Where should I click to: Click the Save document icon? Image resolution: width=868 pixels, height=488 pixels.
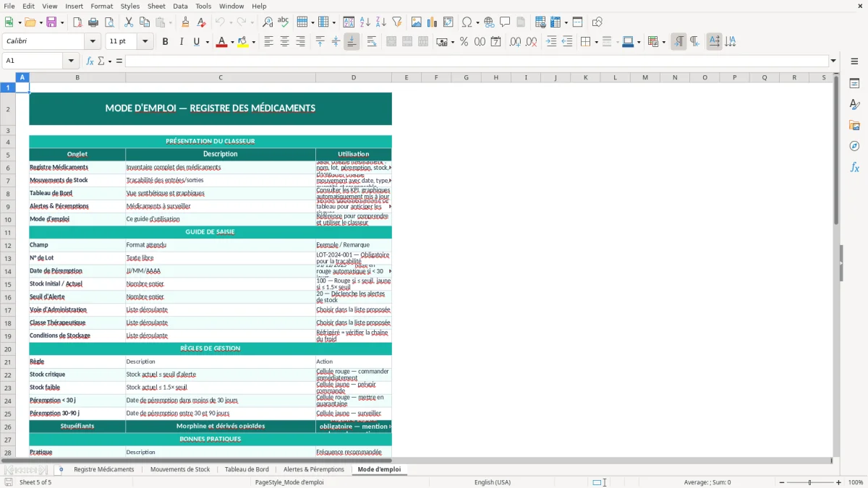51,22
